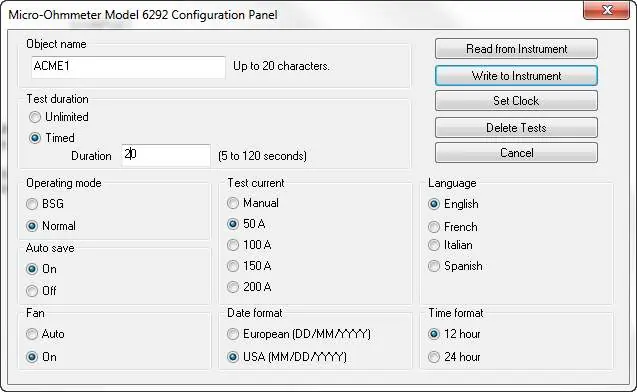Click Write to Instrument button
This screenshot has height=392, width=637.
click(516, 76)
